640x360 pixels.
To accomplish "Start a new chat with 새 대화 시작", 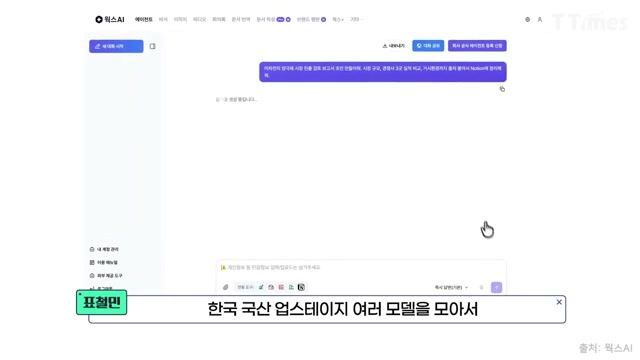I will coord(116,46).
